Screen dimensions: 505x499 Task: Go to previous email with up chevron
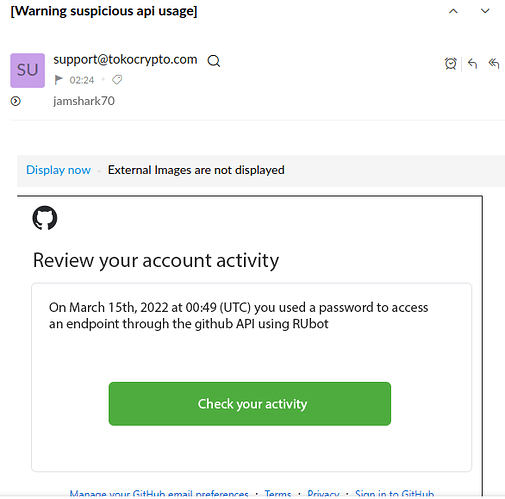(453, 11)
